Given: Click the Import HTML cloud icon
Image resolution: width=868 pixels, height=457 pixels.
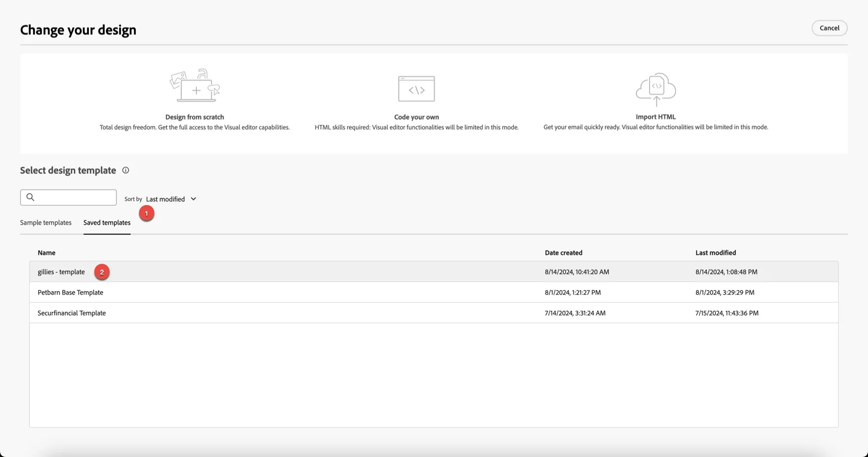Looking at the screenshot, I should [656, 89].
